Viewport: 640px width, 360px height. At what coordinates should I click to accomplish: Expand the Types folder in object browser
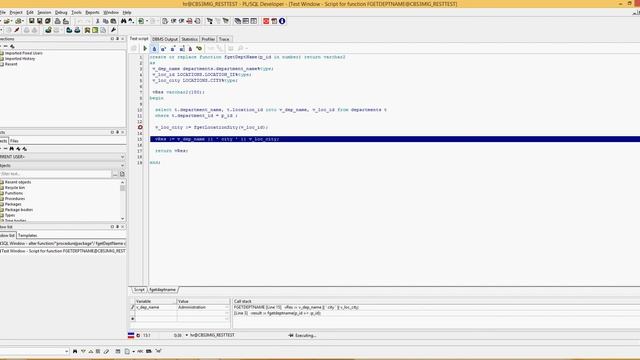click(10, 215)
